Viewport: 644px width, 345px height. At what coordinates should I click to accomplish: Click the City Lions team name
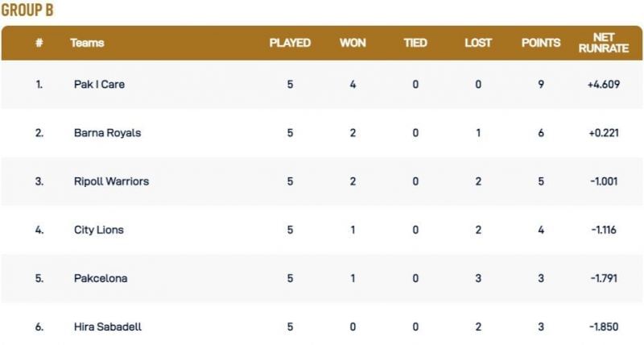98,230
